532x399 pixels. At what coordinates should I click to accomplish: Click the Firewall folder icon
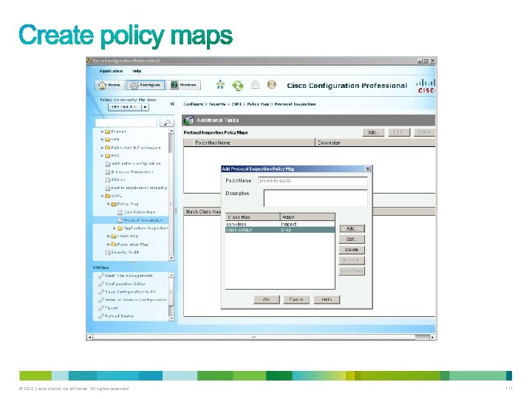pyautogui.click(x=108, y=132)
